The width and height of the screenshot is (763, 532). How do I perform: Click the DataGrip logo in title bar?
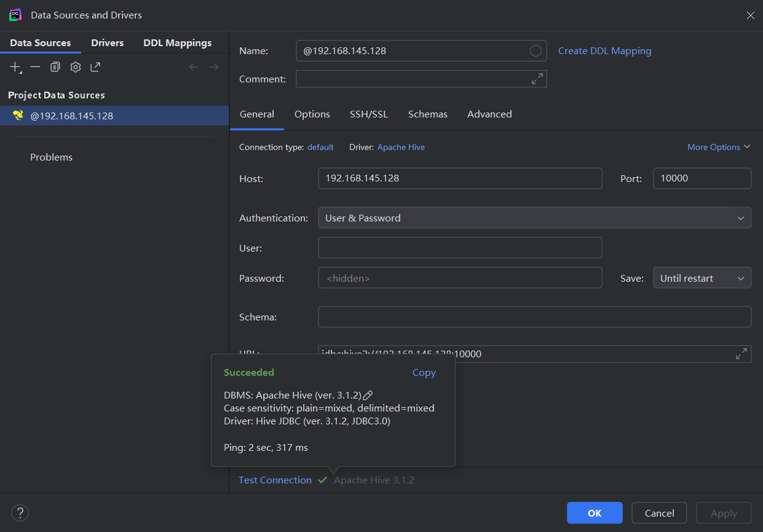point(15,15)
